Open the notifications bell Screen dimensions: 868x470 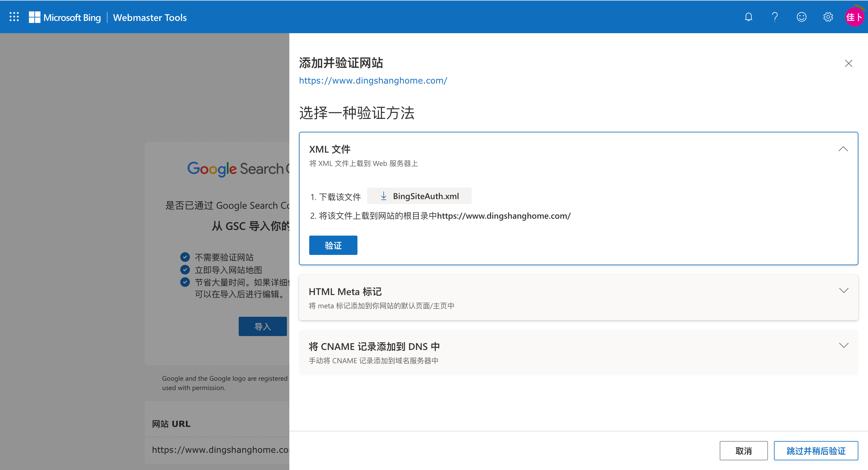coord(748,17)
